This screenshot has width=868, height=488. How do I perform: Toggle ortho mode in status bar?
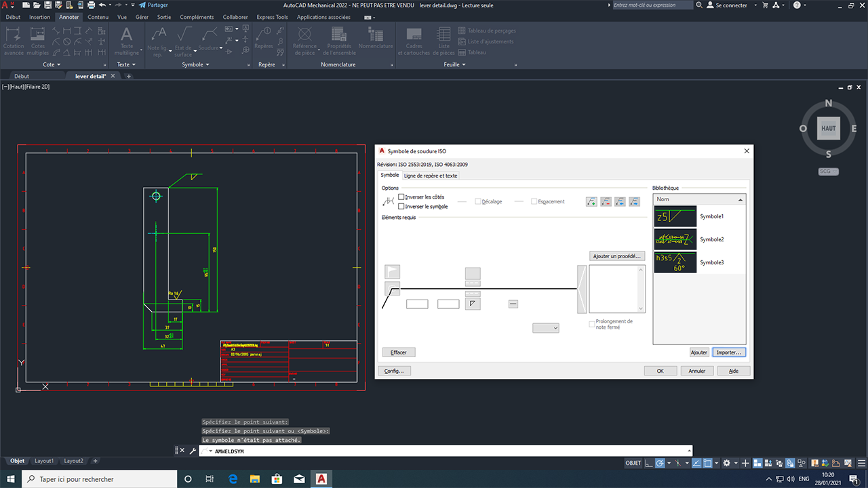pyautogui.click(x=649, y=463)
